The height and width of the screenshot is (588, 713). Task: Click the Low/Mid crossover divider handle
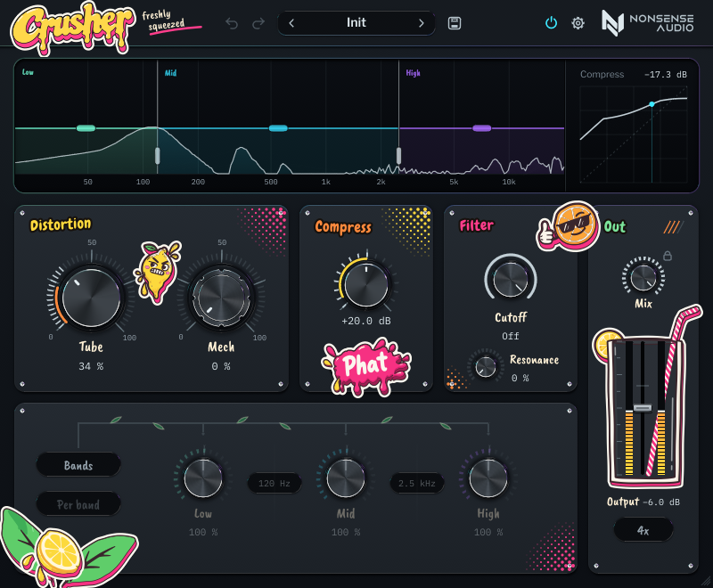click(x=158, y=155)
